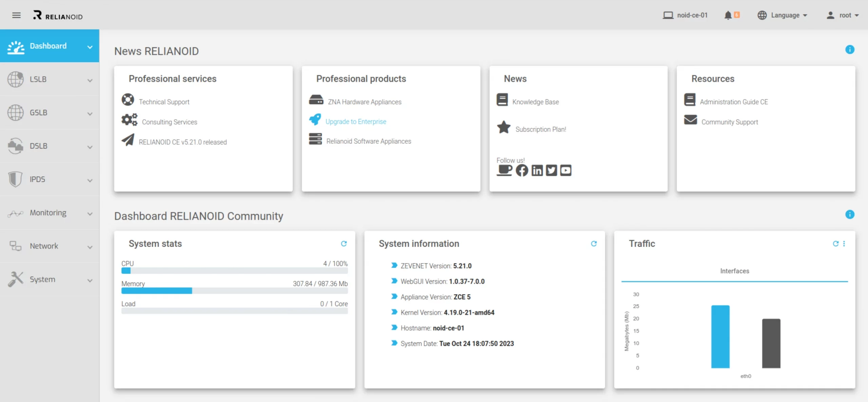Switch to the Interfaces tab

pyautogui.click(x=734, y=271)
